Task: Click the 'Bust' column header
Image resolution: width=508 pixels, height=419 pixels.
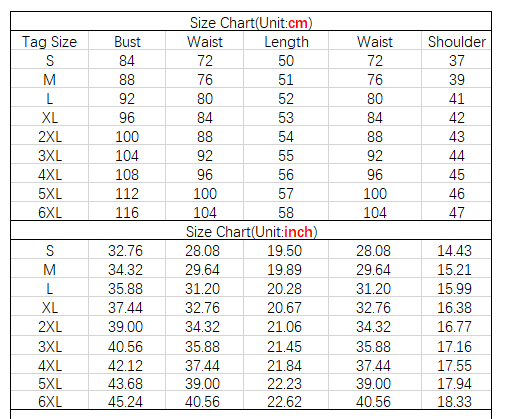Action: click(x=127, y=41)
